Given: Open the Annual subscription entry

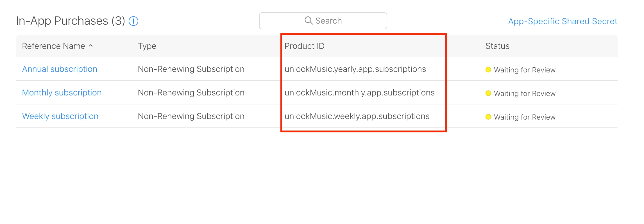Looking at the screenshot, I should coord(60,69).
